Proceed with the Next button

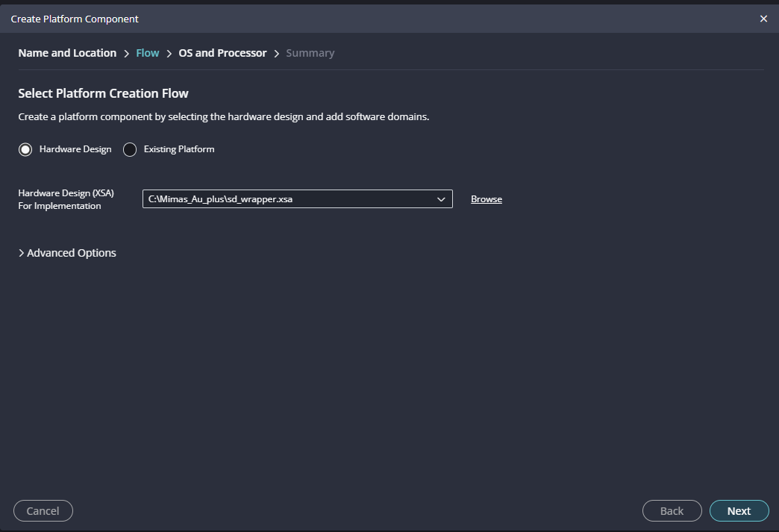(x=739, y=510)
